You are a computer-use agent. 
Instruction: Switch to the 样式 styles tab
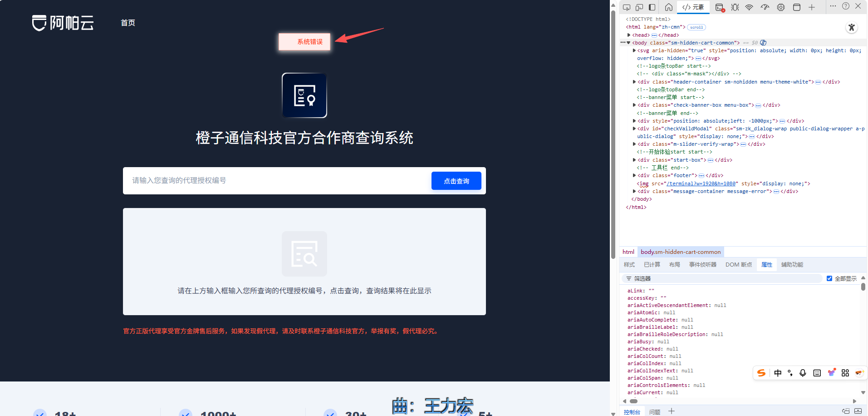coord(629,265)
